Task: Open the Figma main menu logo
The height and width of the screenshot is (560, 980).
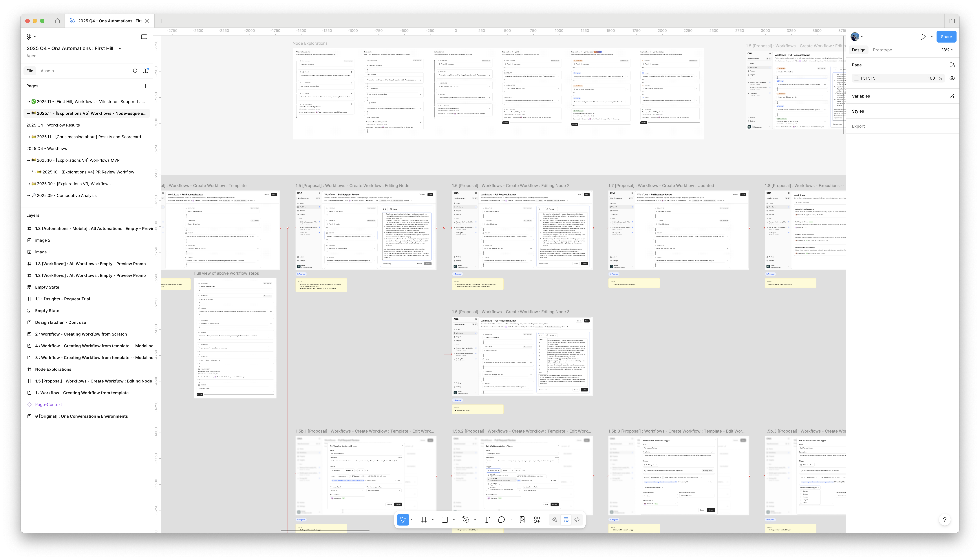Action: pyautogui.click(x=30, y=36)
